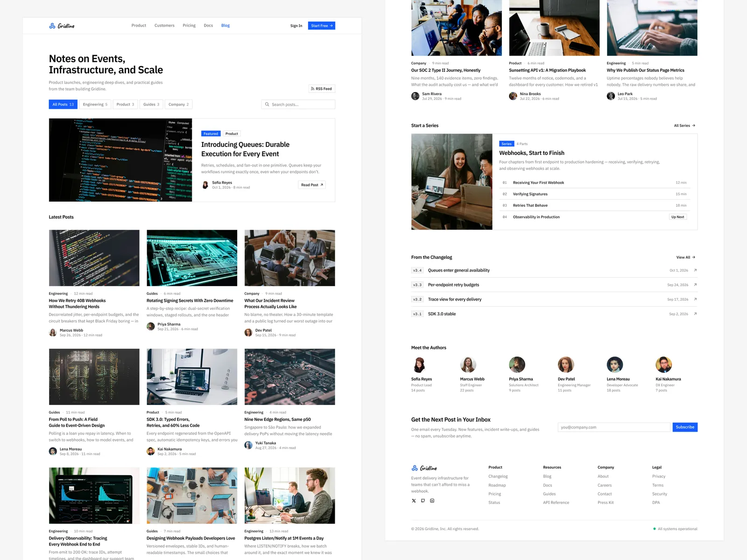
Task: Click the Subscribe button
Action: (x=685, y=427)
